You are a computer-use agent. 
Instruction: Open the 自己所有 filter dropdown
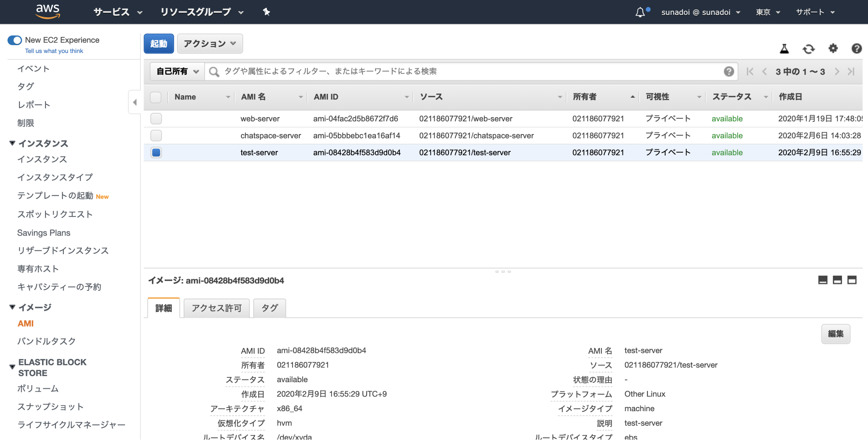(x=176, y=71)
